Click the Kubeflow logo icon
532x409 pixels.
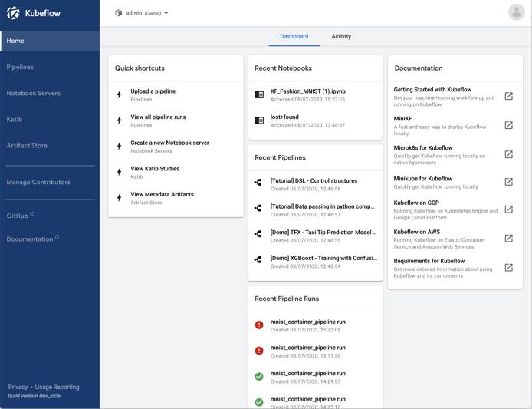pyautogui.click(x=13, y=13)
